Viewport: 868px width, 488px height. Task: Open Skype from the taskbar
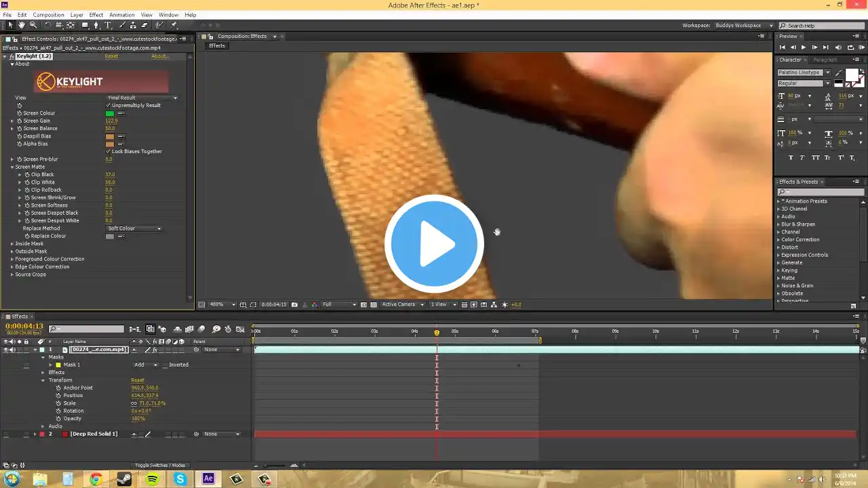[x=180, y=479]
